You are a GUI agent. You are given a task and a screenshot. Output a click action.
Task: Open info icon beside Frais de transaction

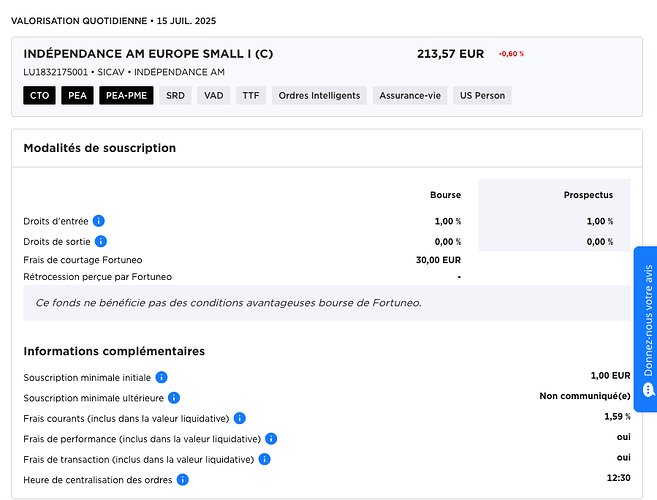pos(264,459)
